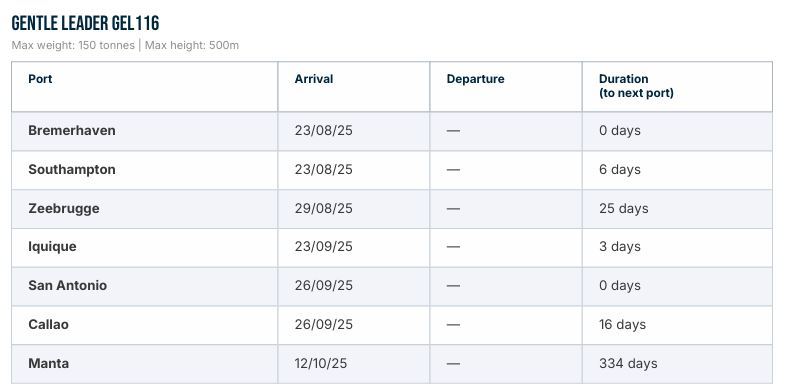Select the Iquique port entry

52,247
